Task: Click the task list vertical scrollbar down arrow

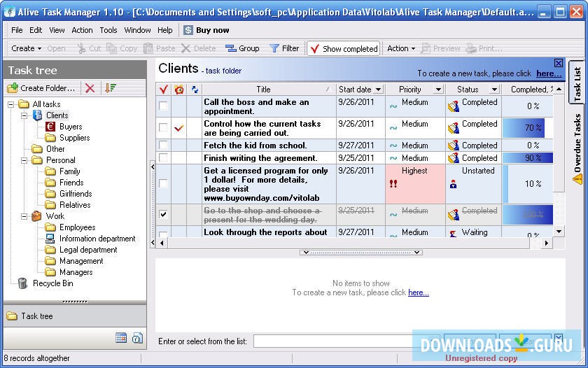Action: click(559, 232)
